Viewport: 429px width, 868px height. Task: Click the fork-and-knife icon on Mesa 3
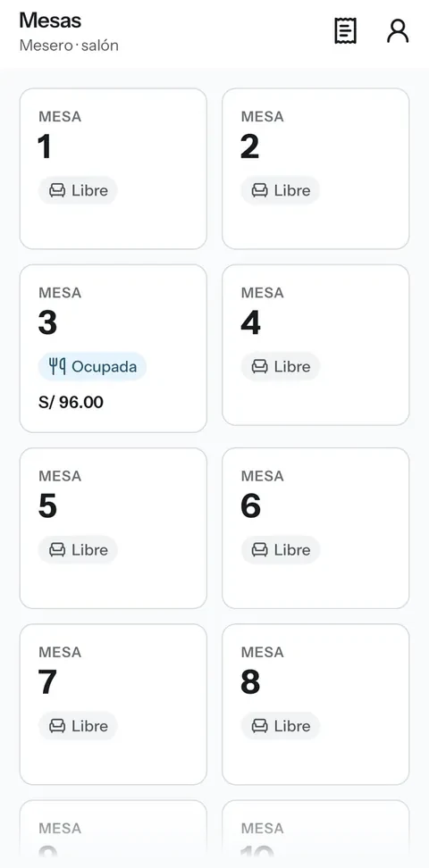pos(57,366)
